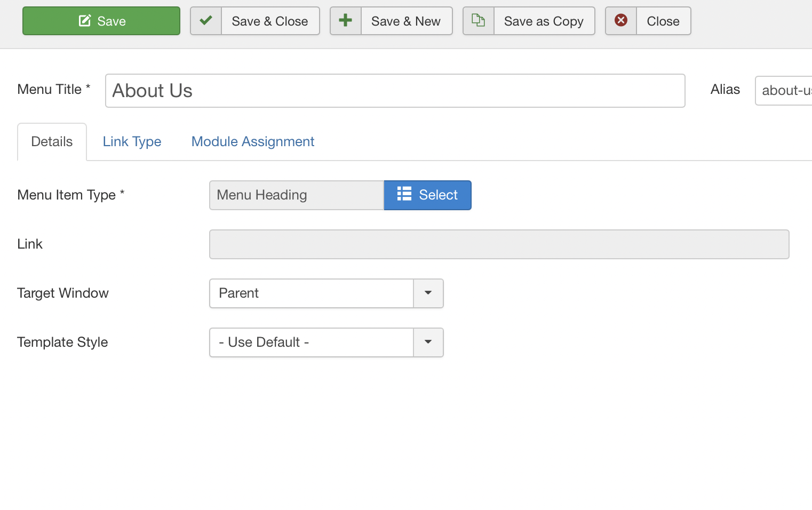Viewport: 812px width, 510px height.
Task: Open the Link Type tab
Action: coord(132,141)
